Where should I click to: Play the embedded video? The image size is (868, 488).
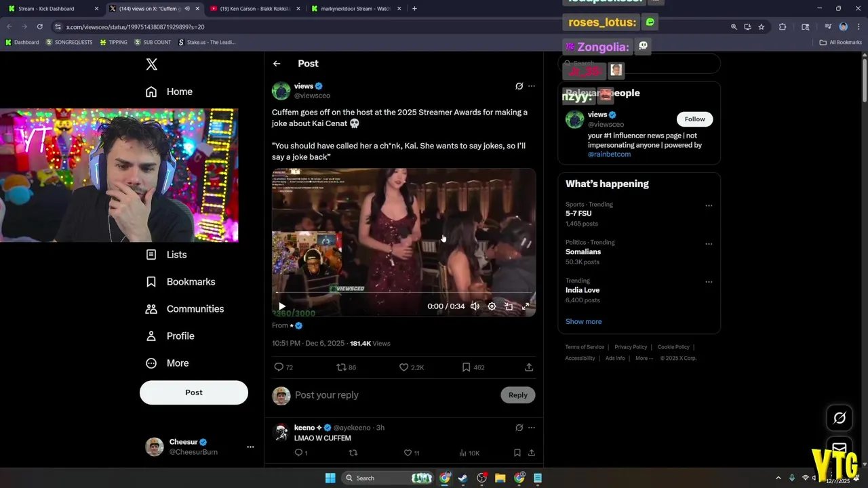click(x=282, y=306)
